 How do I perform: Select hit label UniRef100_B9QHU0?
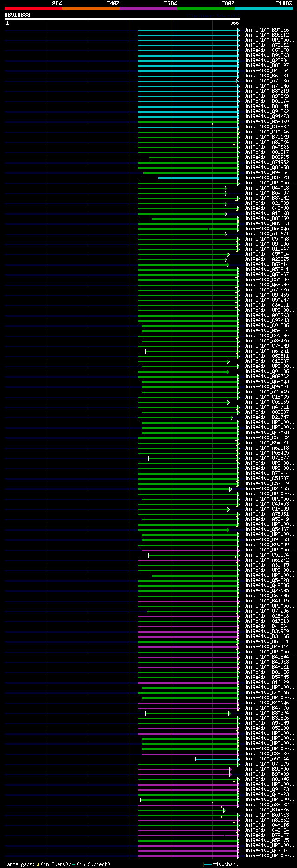click(x=266, y=769)
